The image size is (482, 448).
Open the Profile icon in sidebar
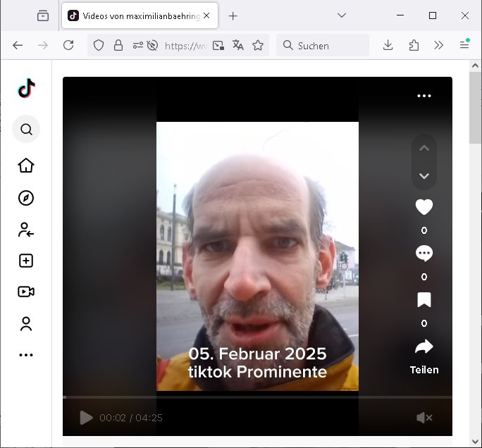[x=26, y=324]
